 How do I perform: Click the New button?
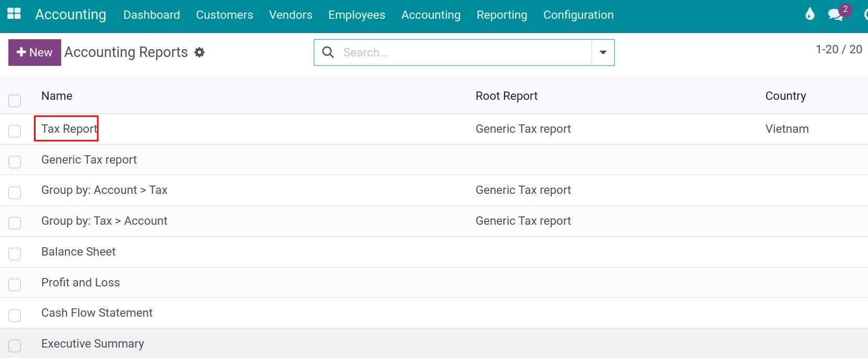click(x=35, y=52)
